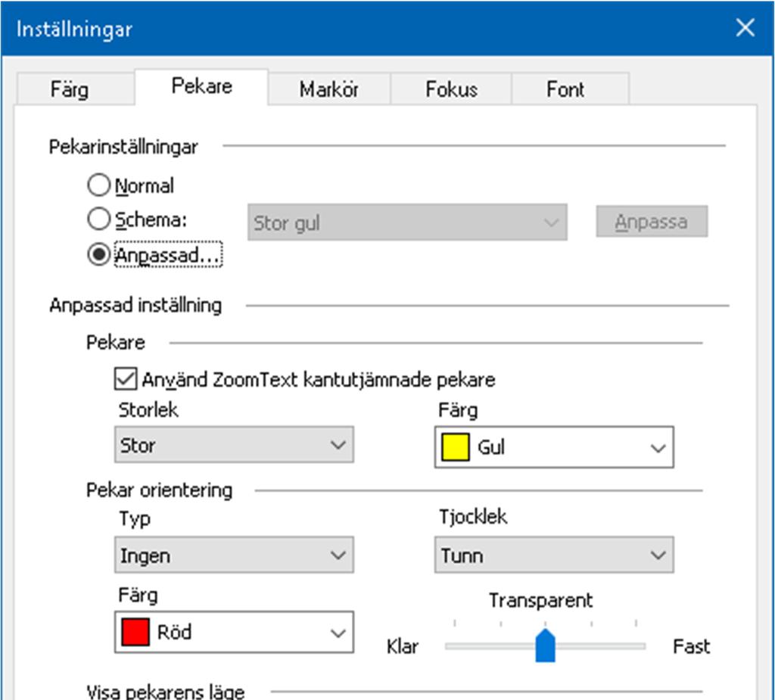This screenshot has width=775, height=700.
Task: Select the Normal pointer radio button
Action: 99,185
